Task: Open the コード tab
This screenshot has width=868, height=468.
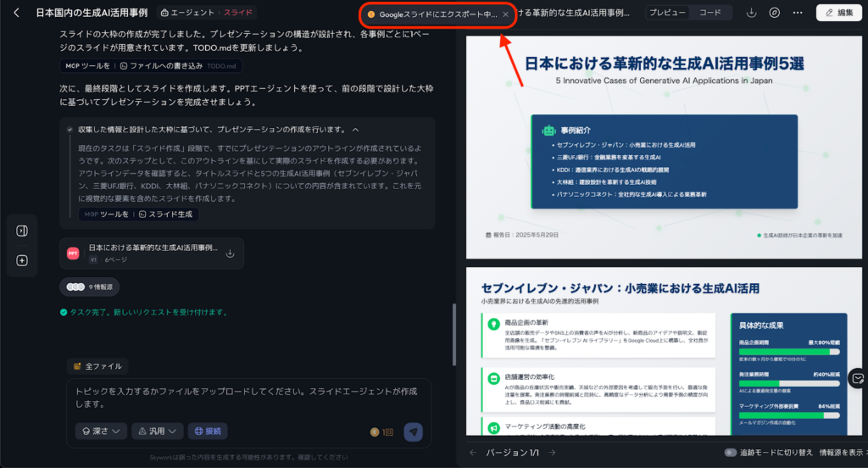Action: tap(709, 12)
